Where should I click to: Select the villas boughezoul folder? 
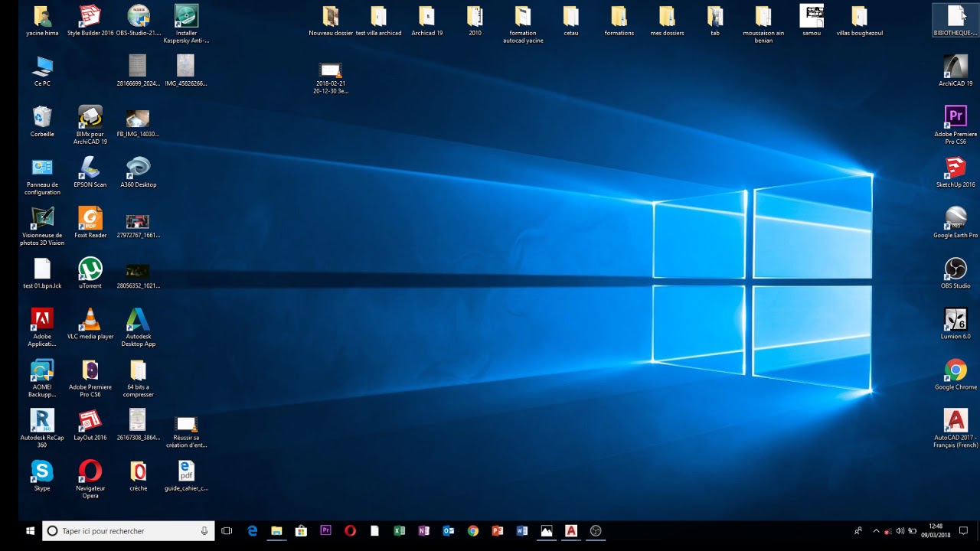pos(859,21)
